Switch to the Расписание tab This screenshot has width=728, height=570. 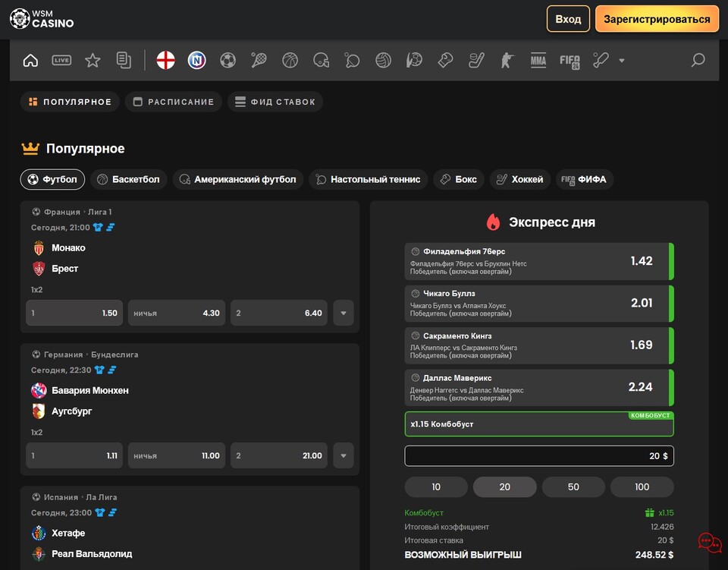point(174,102)
